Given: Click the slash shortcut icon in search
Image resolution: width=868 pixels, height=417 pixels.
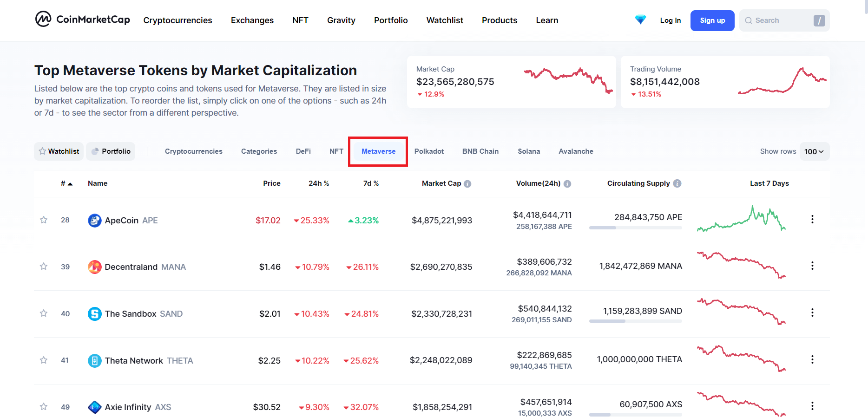Looking at the screenshot, I should tap(819, 20).
